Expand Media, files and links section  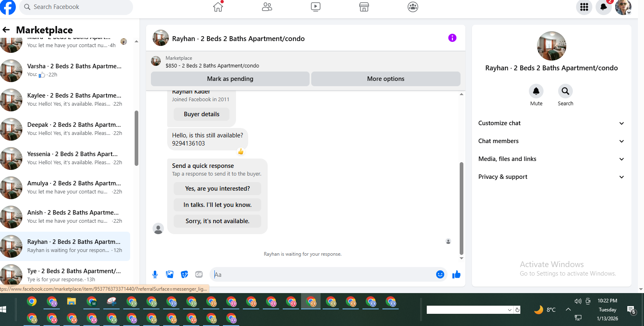point(551,159)
